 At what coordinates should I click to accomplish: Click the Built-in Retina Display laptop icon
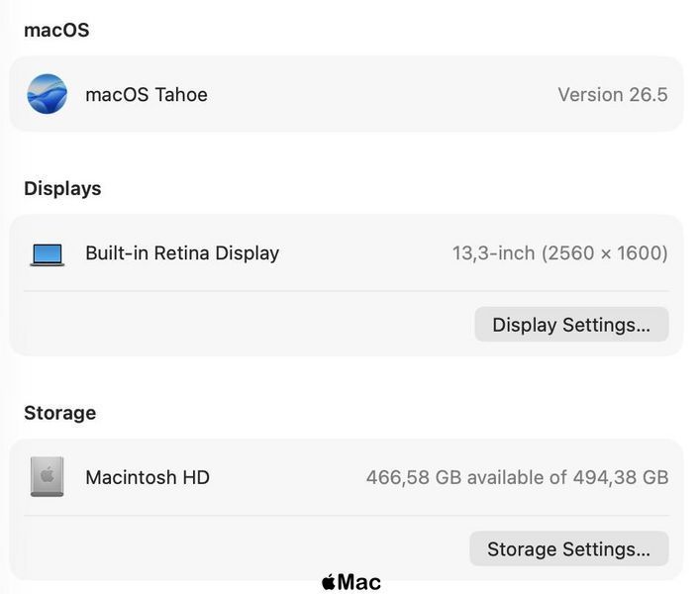pos(48,254)
